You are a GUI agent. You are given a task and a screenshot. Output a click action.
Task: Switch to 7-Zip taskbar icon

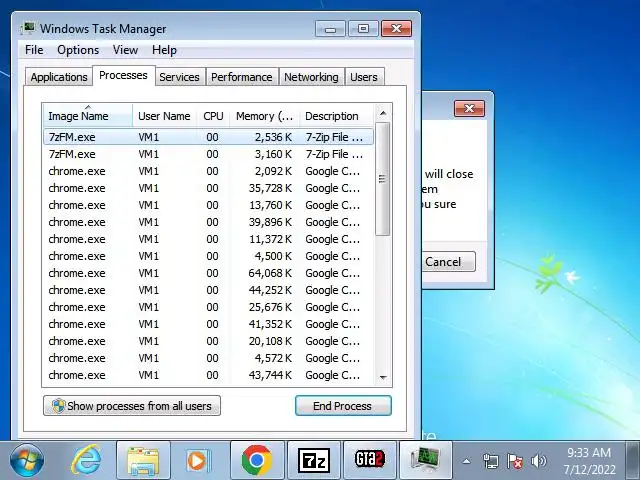coord(313,460)
